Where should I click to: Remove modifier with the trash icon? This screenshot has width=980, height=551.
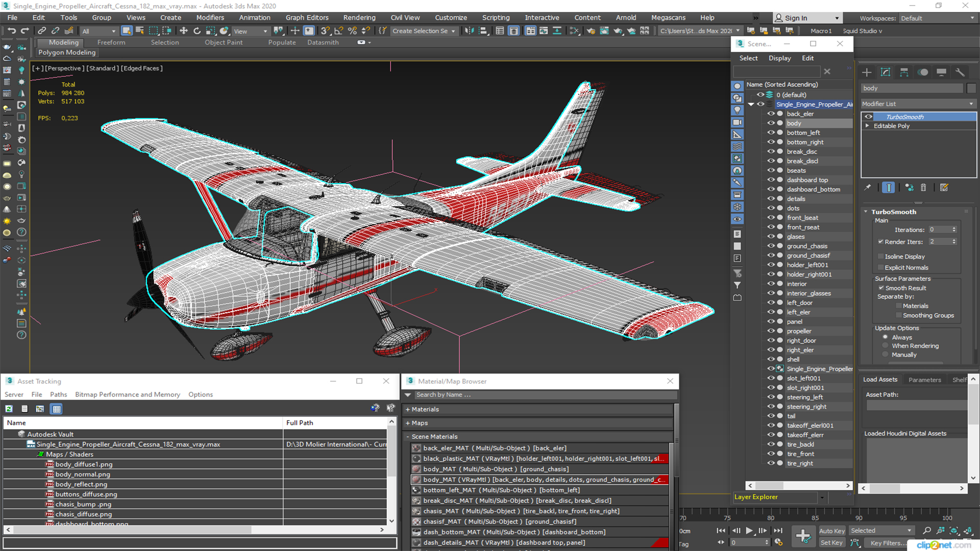point(923,188)
